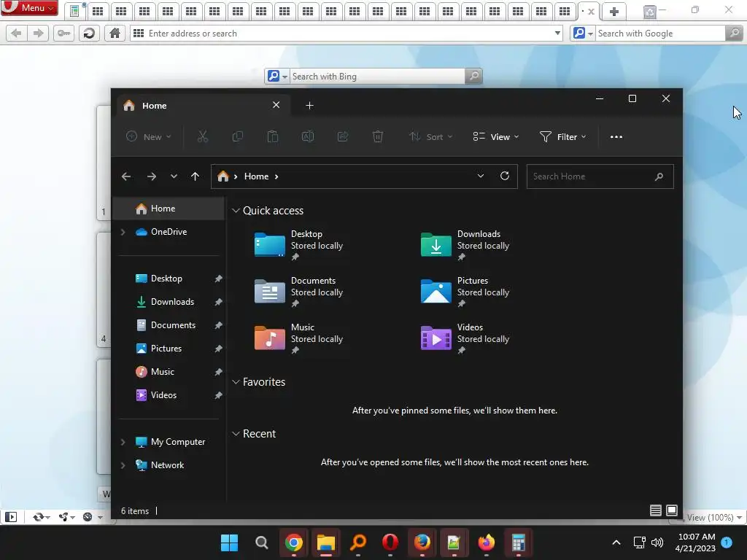Viewport: 747px width, 560px height.
Task: Close the Home tab in File Explorer
Action: (x=276, y=105)
